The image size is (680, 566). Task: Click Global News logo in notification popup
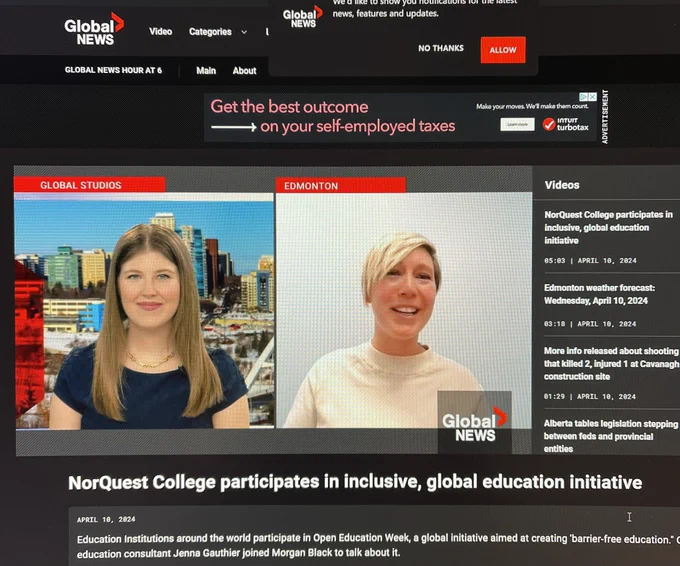303,18
